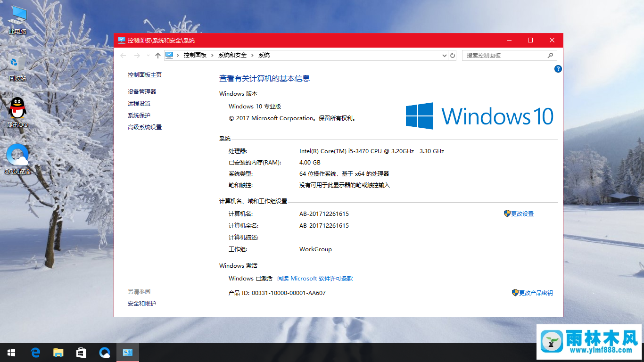The height and width of the screenshot is (362, 644).
Task: Open the This PC desktop icon
Action: (x=17, y=20)
